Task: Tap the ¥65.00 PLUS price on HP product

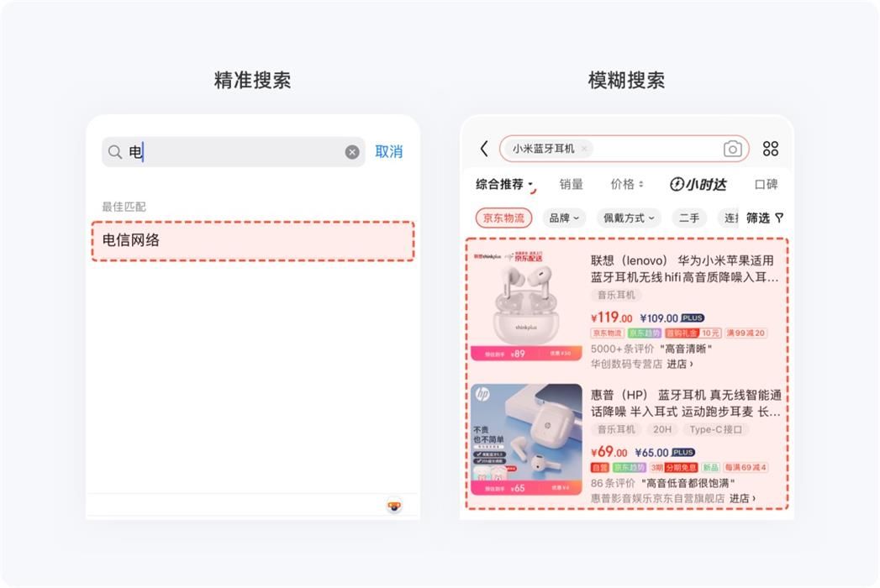Action: click(x=665, y=453)
